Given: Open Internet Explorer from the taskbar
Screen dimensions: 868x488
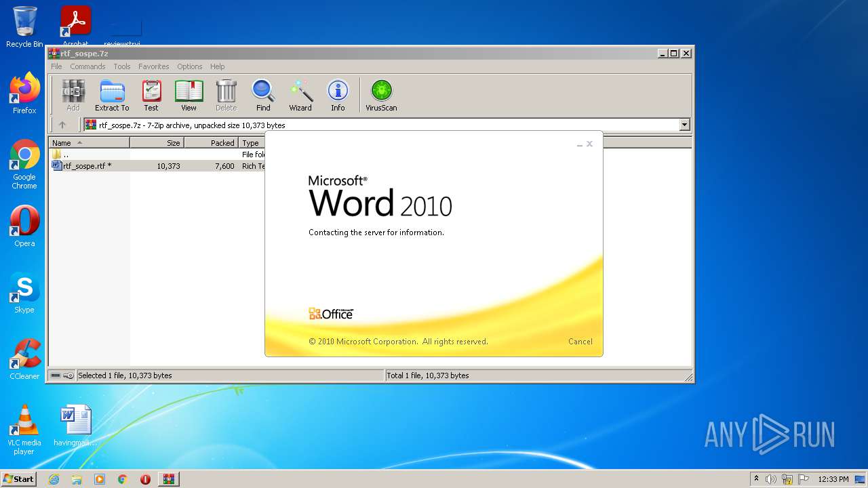Looking at the screenshot, I should 54,479.
